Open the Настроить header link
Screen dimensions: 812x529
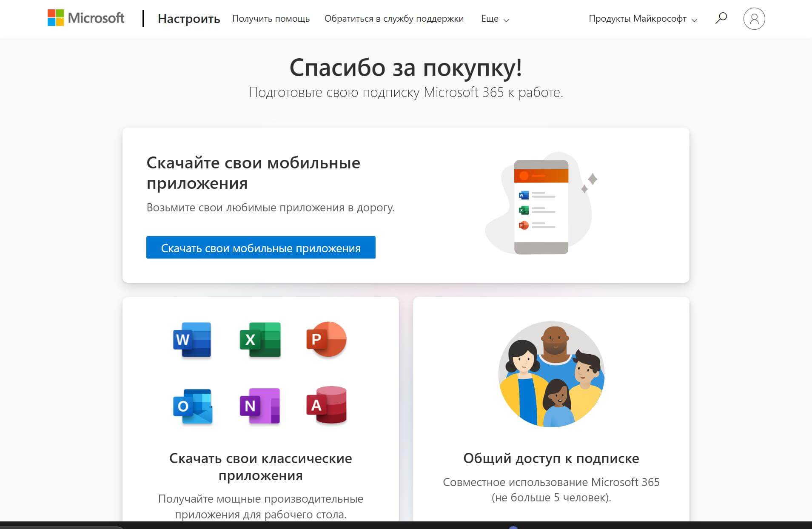189,19
